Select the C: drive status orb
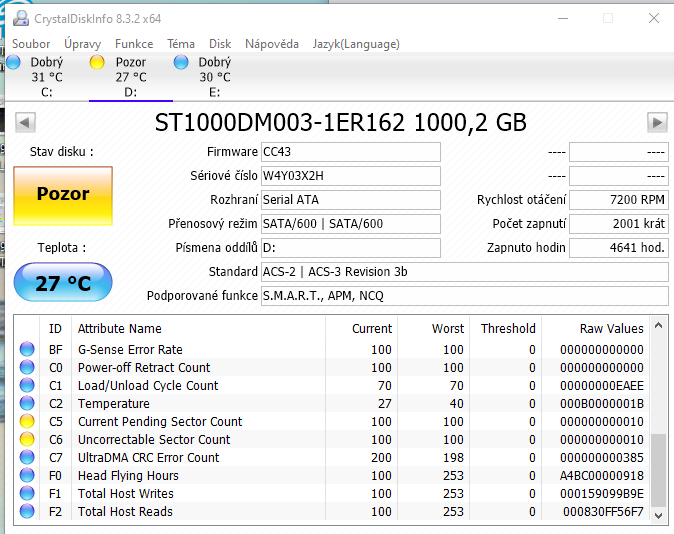 tap(13, 62)
